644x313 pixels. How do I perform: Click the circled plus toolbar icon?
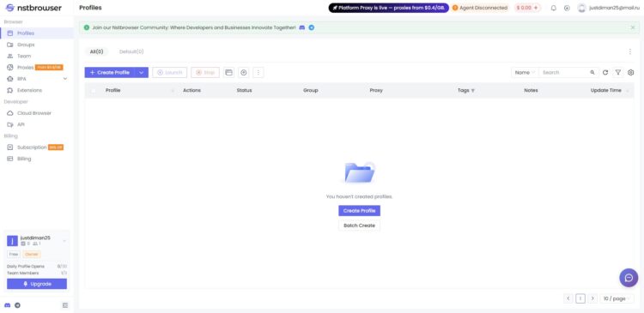click(x=244, y=73)
